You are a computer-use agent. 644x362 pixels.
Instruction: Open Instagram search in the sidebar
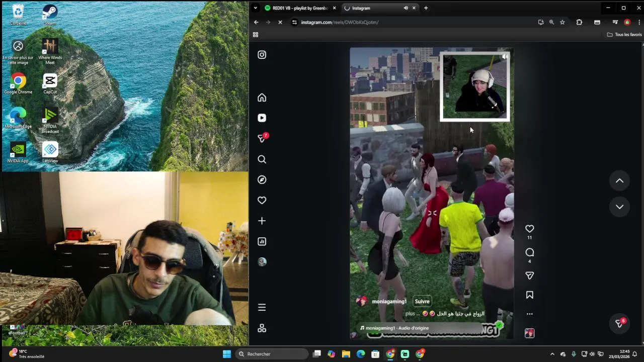(262, 159)
